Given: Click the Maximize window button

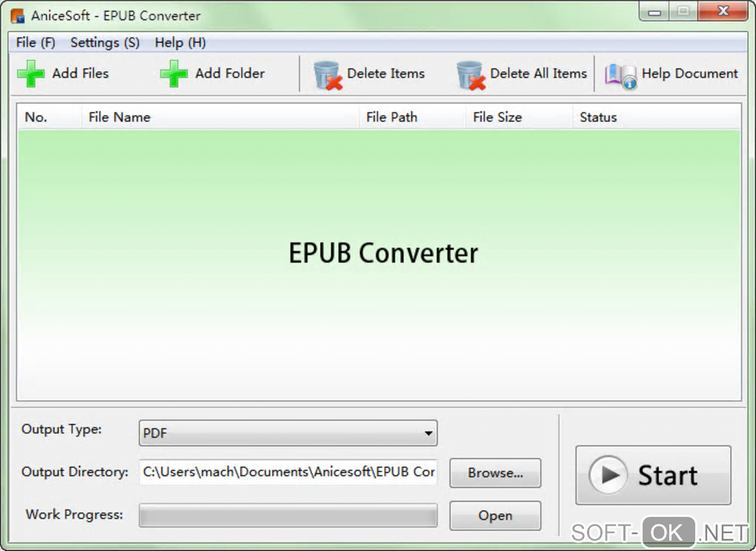Looking at the screenshot, I should [x=683, y=11].
